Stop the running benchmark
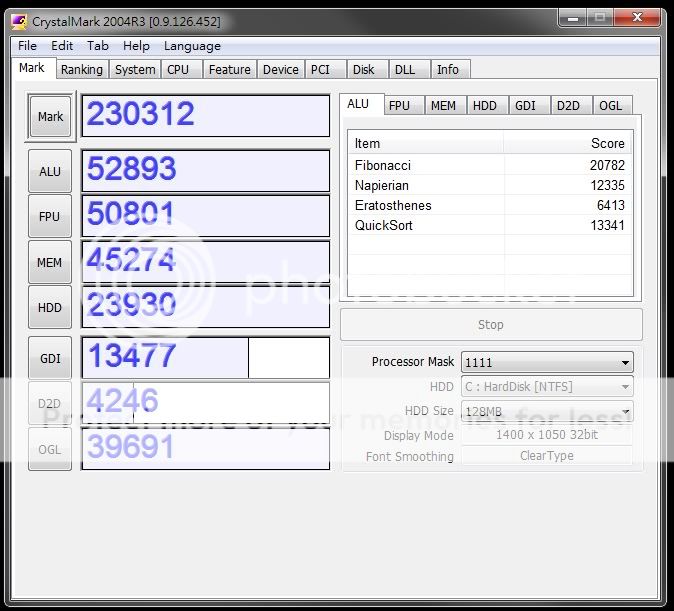 491,325
